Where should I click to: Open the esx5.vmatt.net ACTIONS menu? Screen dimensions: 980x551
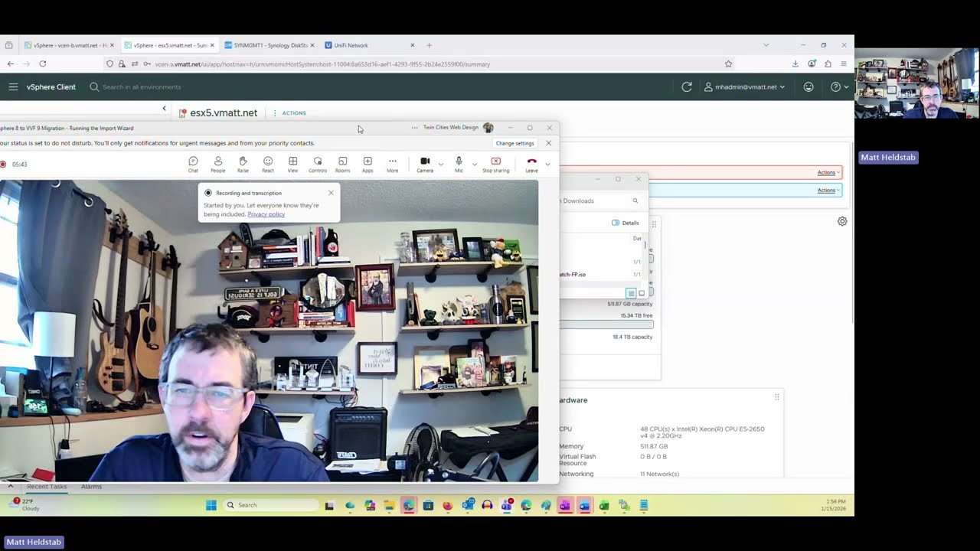[x=290, y=113]
